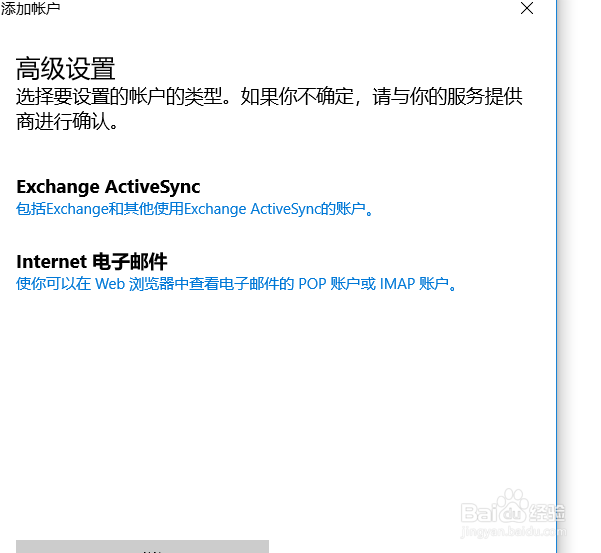Click the 高级设置 heading
601x553 pixels.
coord(66,69)
